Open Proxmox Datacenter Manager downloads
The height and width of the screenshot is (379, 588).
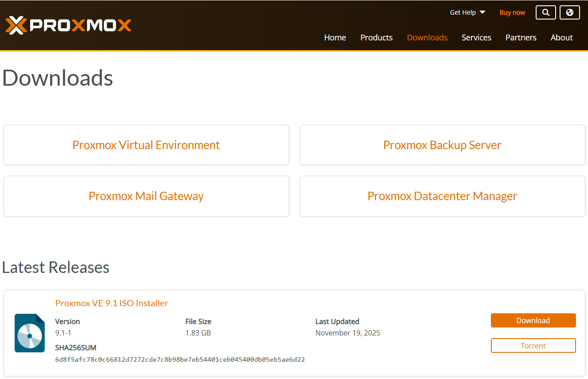pos(442,196)
